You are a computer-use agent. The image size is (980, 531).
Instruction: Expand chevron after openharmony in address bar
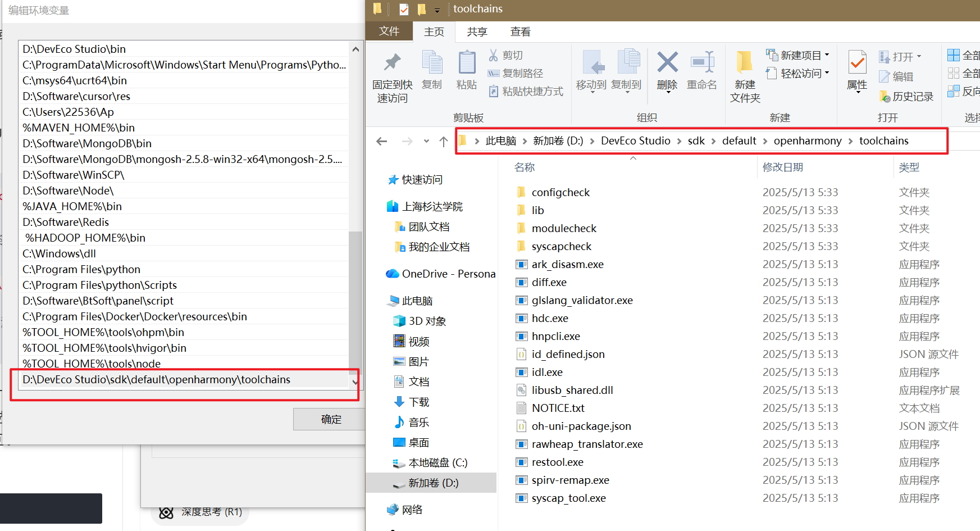[x=850, y=141]
